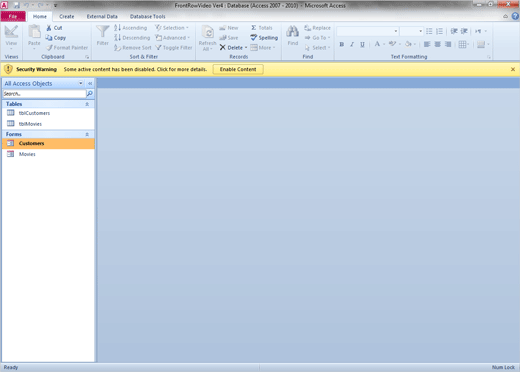Open the Selection filter dropdown
Image resolution: width=520 pixels, height=372 pixels.
pyautogui.click(x=172, y=28)
